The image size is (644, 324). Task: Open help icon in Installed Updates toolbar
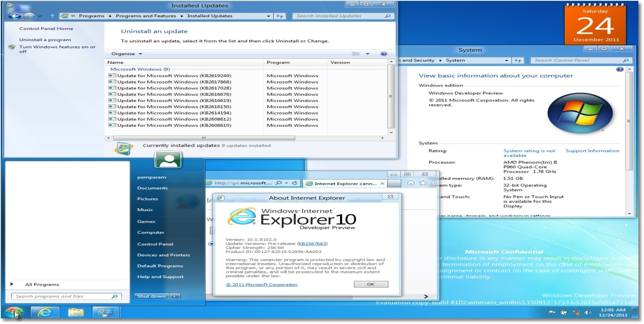coord(384,54)
